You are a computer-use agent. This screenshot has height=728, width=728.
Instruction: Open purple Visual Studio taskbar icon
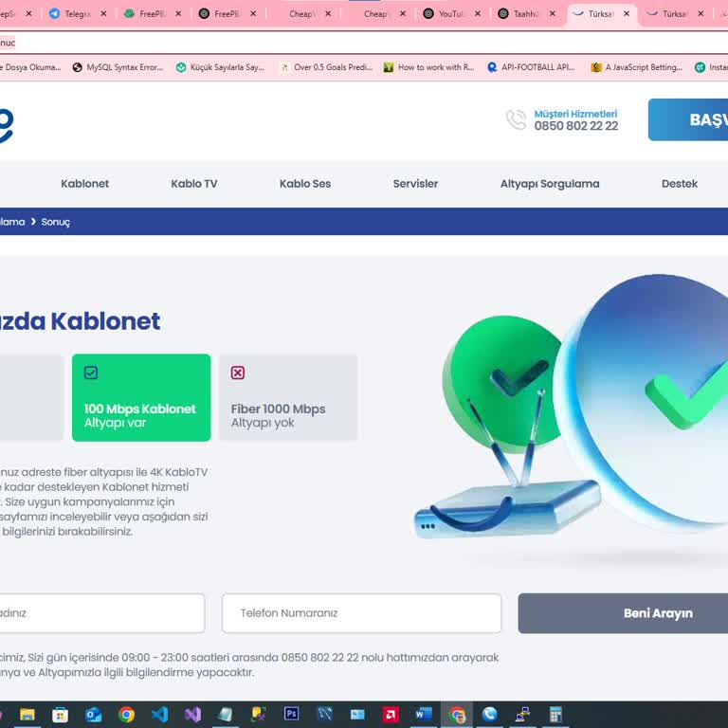click(192, 714)
